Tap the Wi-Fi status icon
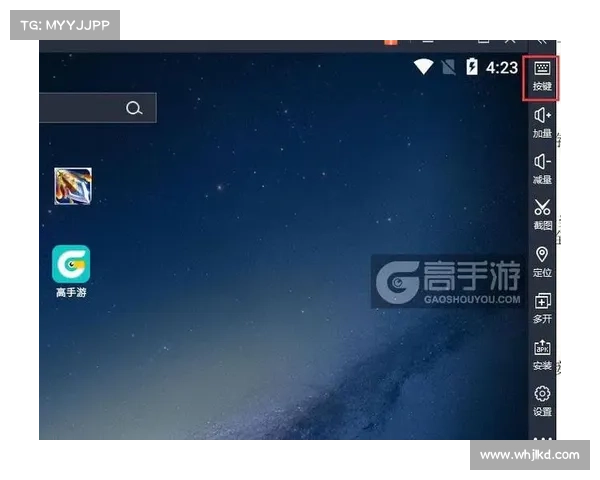Viewport: 600px width, 480px height. pos(424,67)
